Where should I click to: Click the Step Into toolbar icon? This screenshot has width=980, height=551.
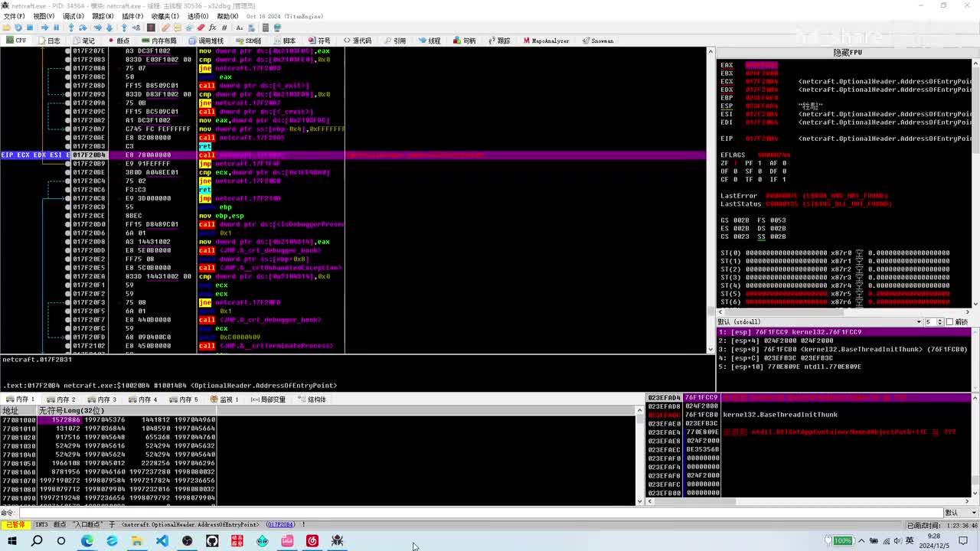70,28
